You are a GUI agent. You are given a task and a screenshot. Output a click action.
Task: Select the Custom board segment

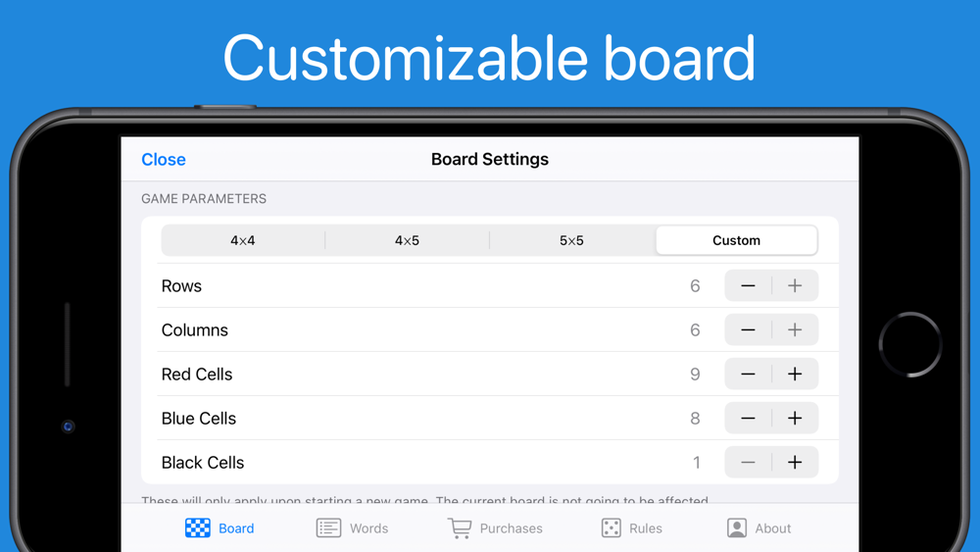point(736,240)
